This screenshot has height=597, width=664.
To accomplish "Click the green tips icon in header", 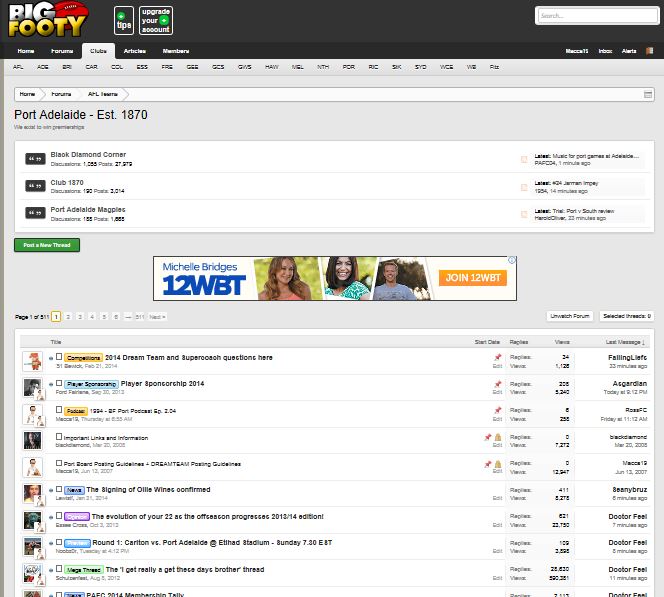I will coord(121,19).
